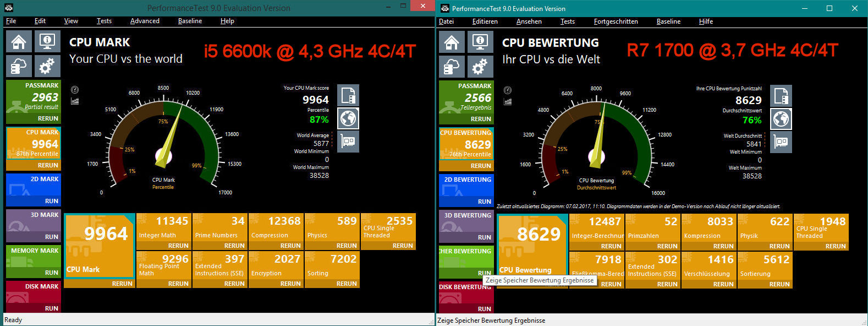Viewport: 868px width, 326px height.
Task: Click Welt Durchschnitt value 5841
Action: point(754,144)
